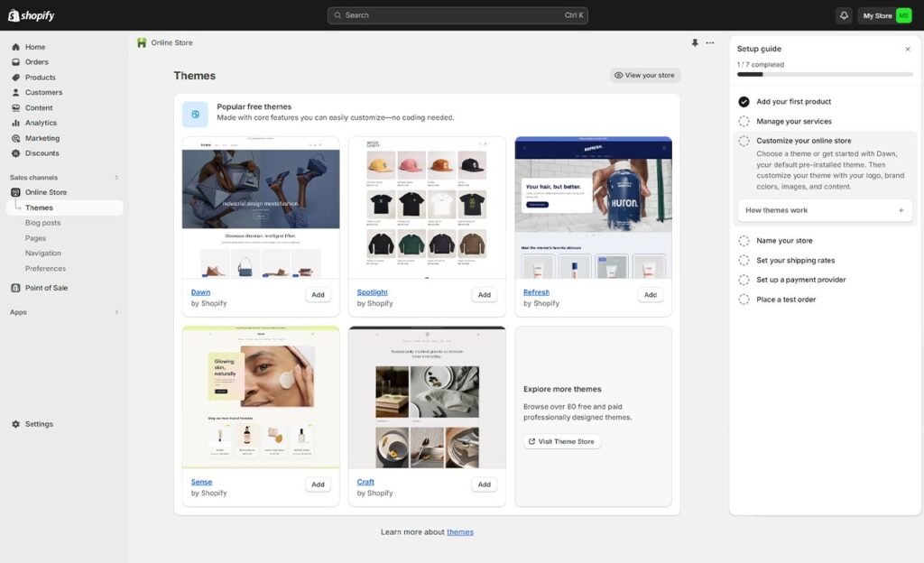The image size is (924, 563).
Task: Open the Dawn theme link
Action: (200, 292)
